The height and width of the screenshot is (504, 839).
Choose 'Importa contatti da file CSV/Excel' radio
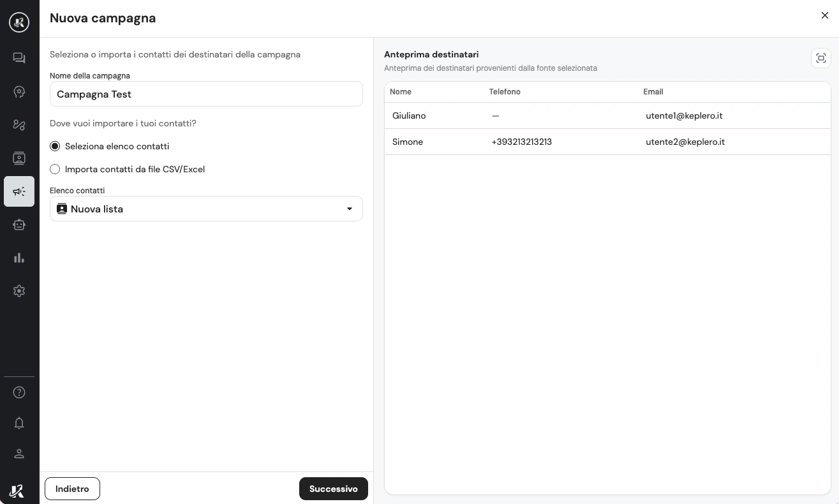coord(55,169)
